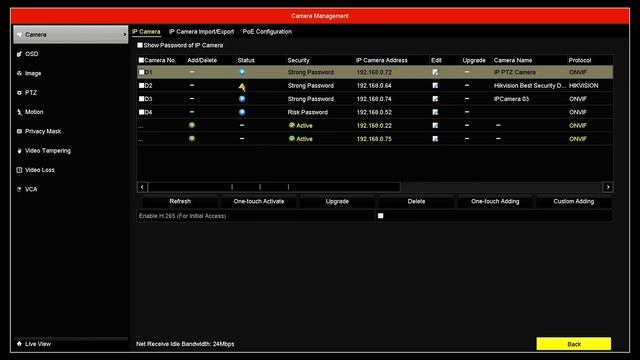Check the D2 camera checkbox
The image size is (640, 360).
click(x=142, y=86)
